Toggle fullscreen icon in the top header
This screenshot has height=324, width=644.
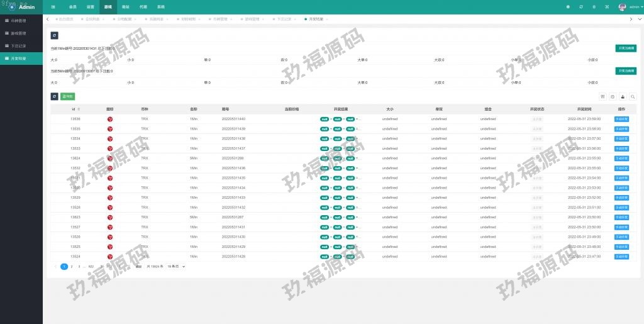tap(607, 7)
